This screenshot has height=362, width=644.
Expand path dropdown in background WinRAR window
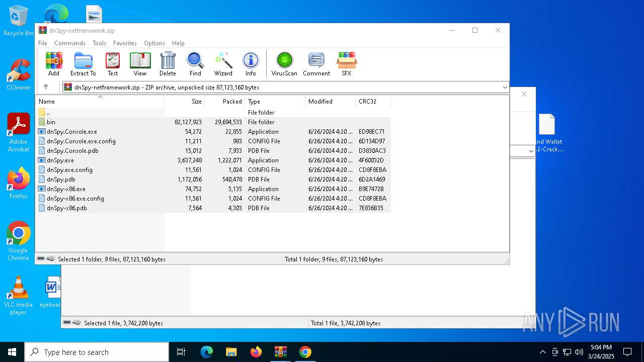[x=531, y=151]
